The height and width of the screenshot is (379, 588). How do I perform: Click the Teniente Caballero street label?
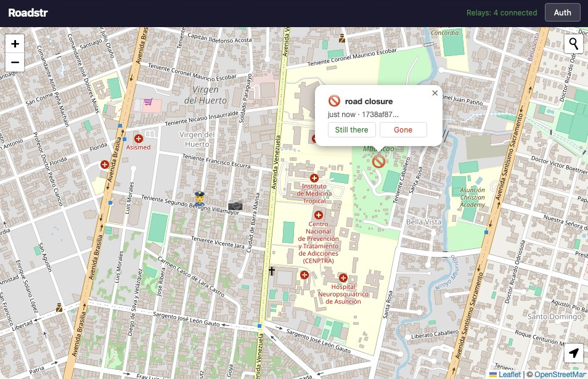(x=402, y=180)
